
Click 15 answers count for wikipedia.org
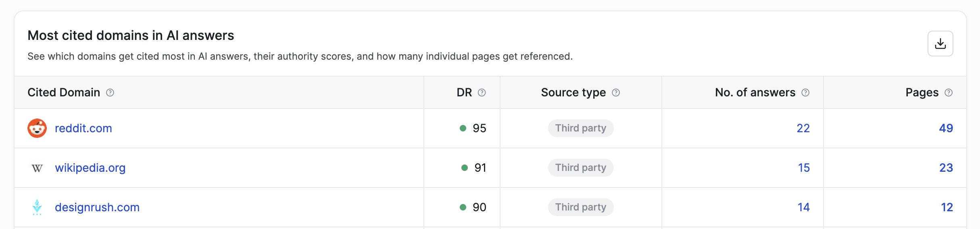pos(804,168)
